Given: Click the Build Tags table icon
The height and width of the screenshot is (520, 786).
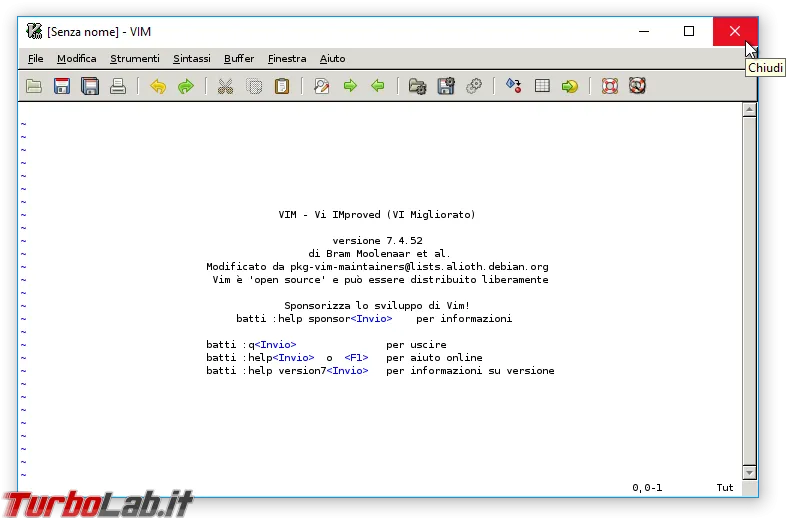Looking at the screenshot, I should [x=542, y=86].
